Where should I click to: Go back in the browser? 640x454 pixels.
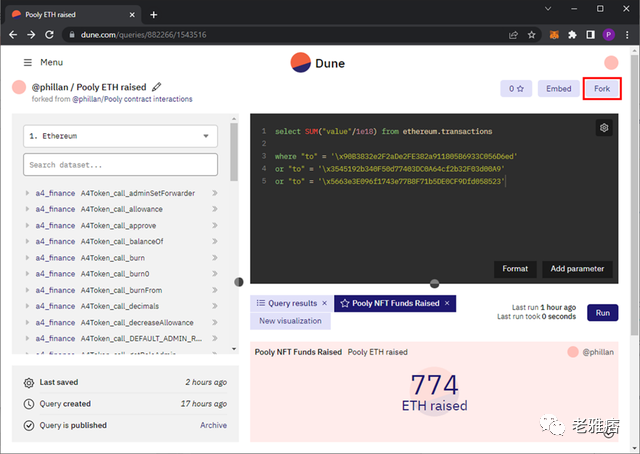pyautogui.click(x=13, y=35)
